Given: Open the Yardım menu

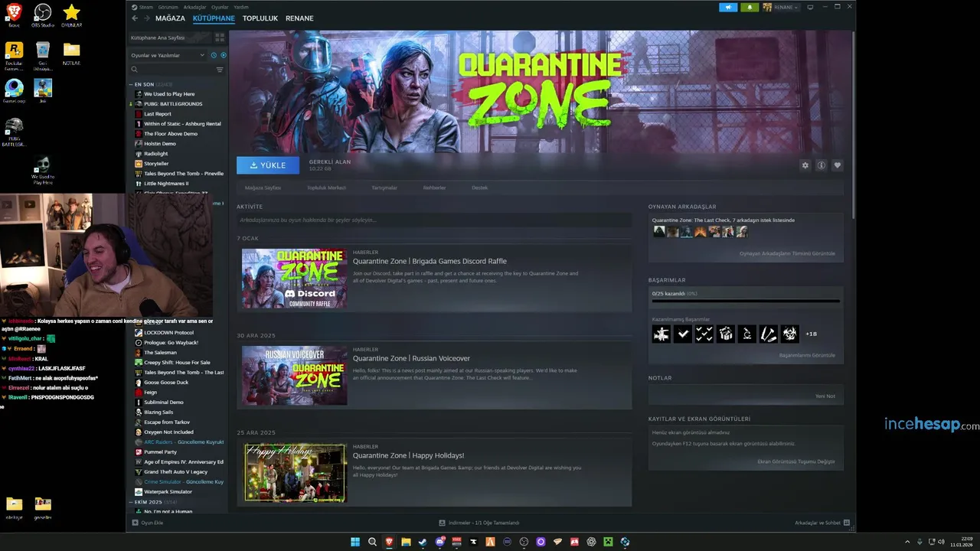Looking at the screenshot, I should (240, 7).
